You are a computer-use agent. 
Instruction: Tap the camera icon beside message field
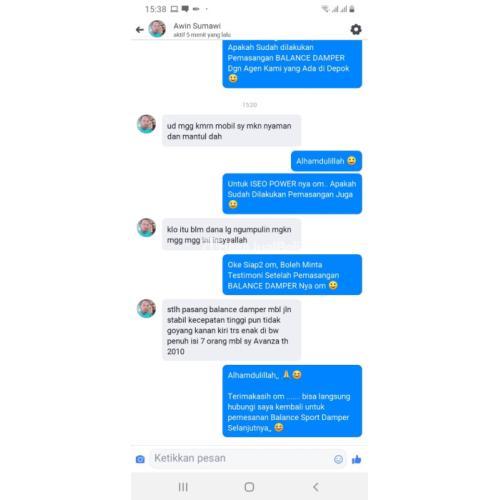coord(140,459)
